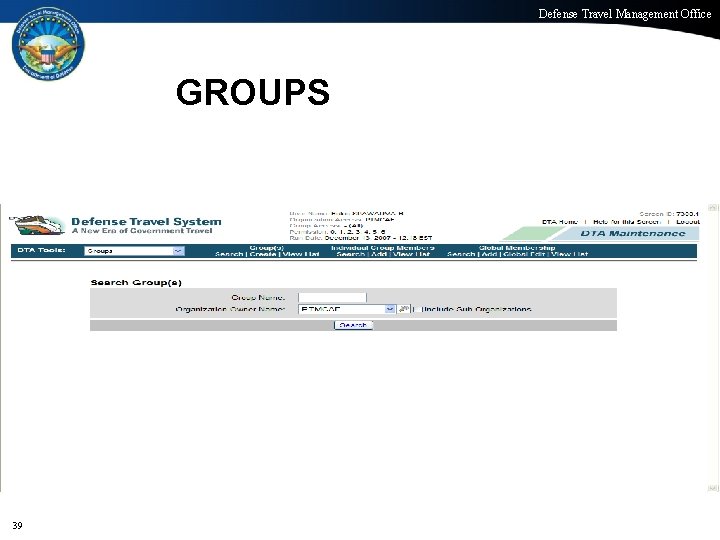Click into the Group Name field
The height and width of the screenshot is (540, 720).
click(332, 297)
